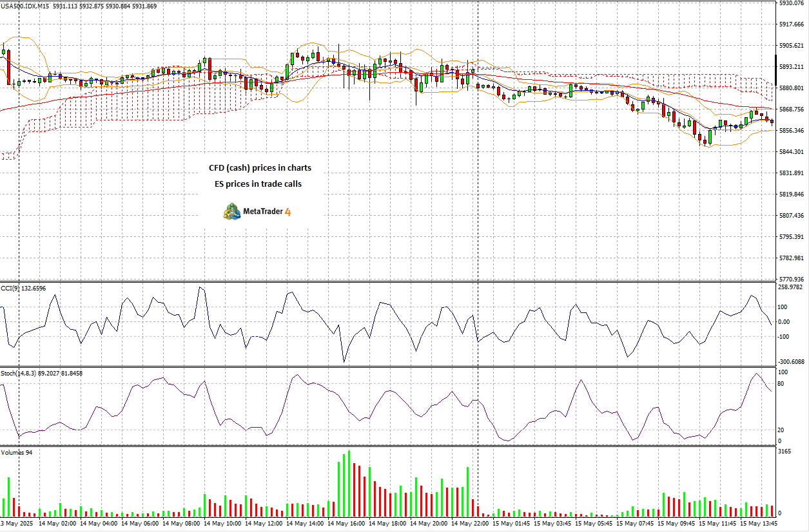Click the MetaTrader 4 logo icon
Image resolution: width=809 pixels, height=532 pixels.
click(231, 211)
